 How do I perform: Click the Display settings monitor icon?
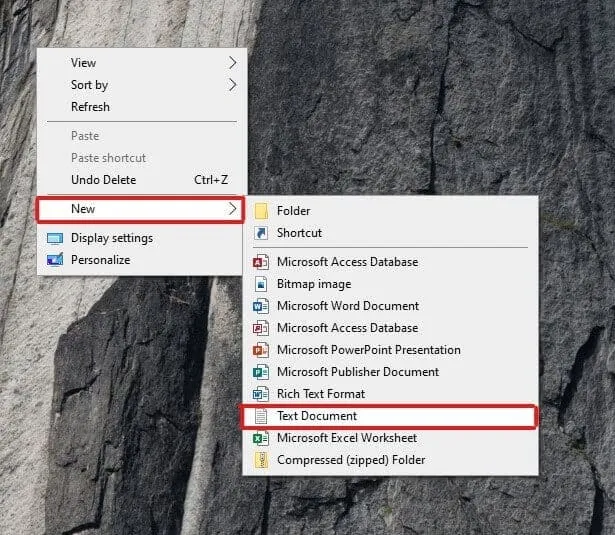click(x=55, y=238)
